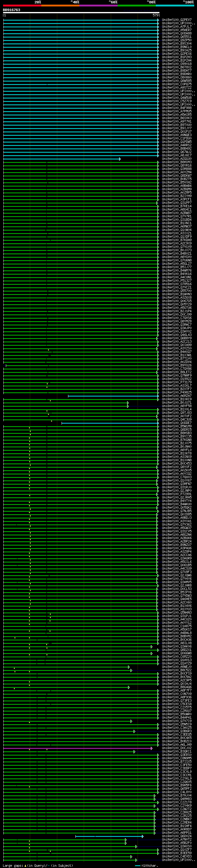Open hit UniRef100_C4EVD3
The height and width of the screenshot is (868, 197).
tap(177, 857)
